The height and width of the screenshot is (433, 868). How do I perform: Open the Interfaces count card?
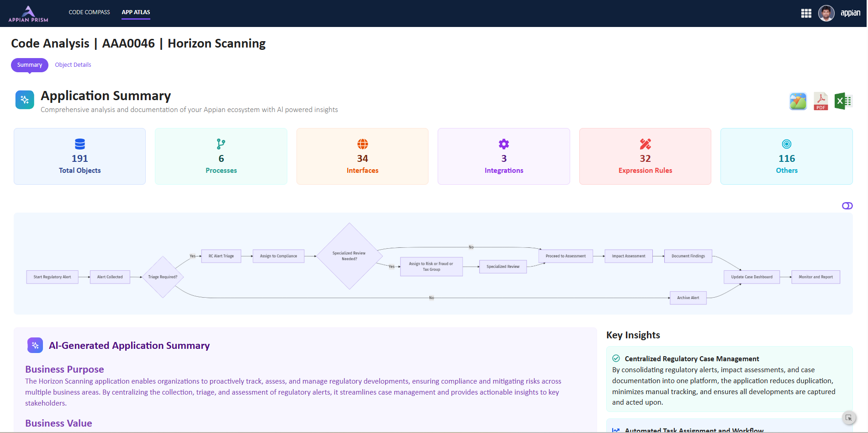coord(362,156)
